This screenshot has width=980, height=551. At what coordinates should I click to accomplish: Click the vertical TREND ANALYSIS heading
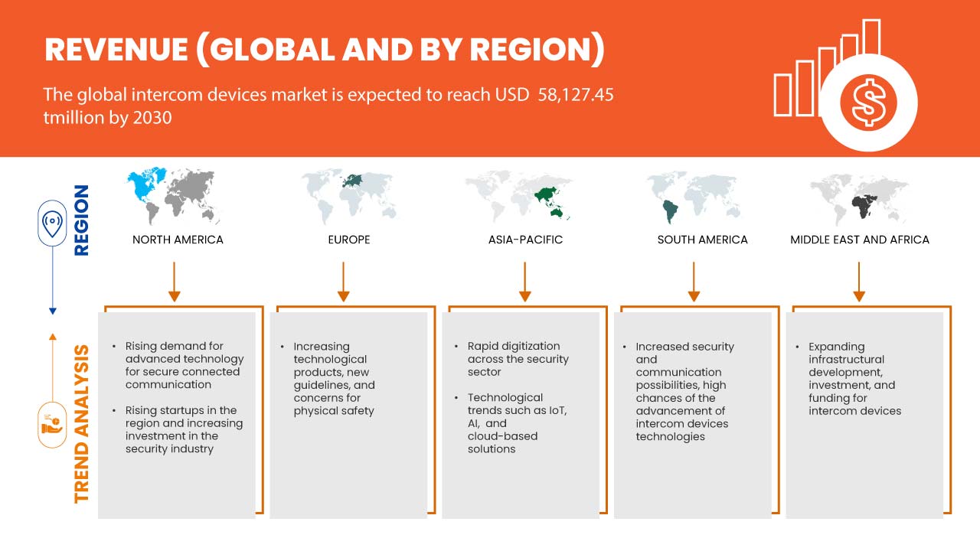coord(81,423)
